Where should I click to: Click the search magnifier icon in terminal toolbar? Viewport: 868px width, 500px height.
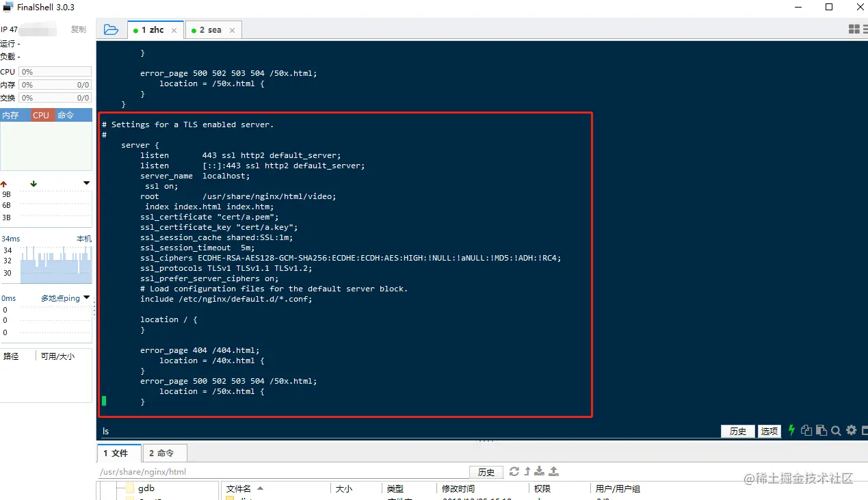836,430
